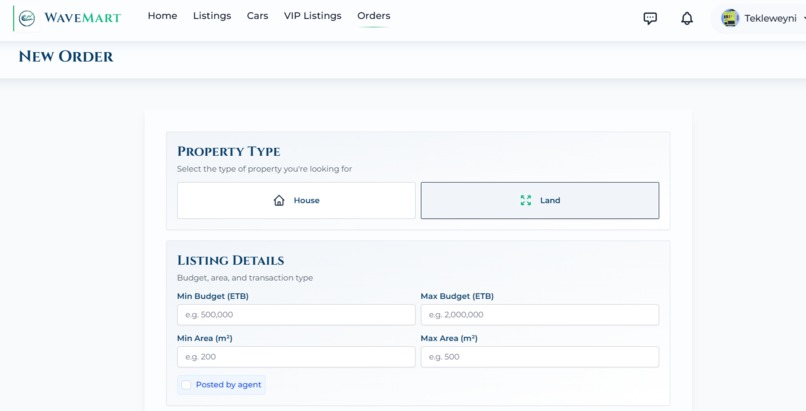Open the VIP Listings menu item

313,16
